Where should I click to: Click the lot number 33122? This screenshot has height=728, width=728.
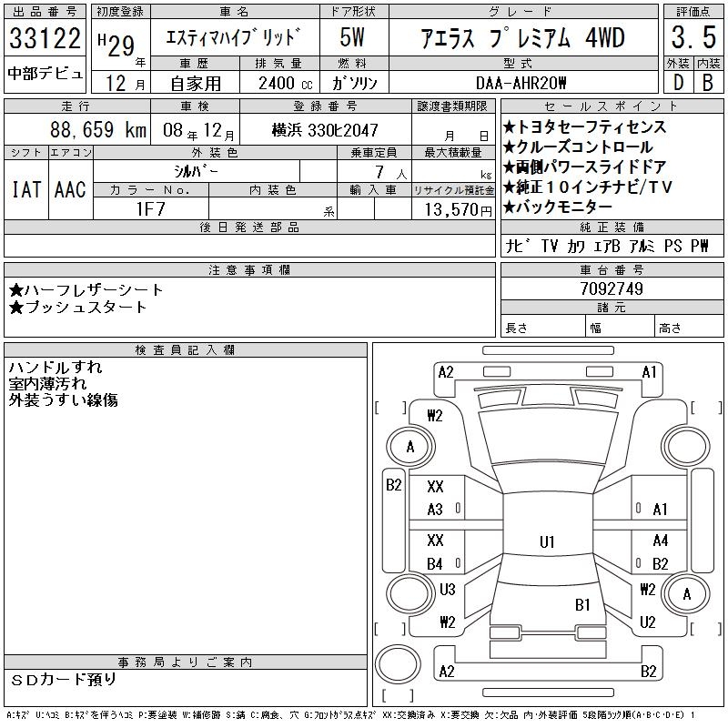(x=45, y=40)
